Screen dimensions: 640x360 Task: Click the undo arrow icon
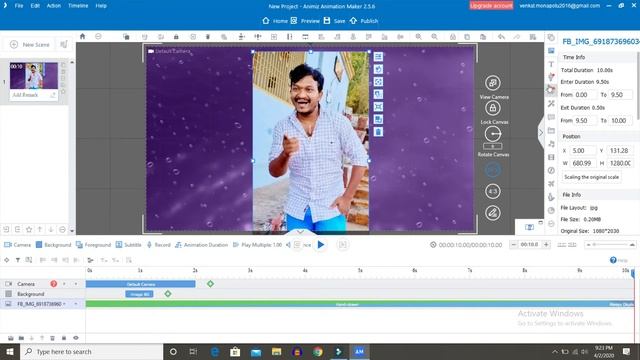[501, 37]
